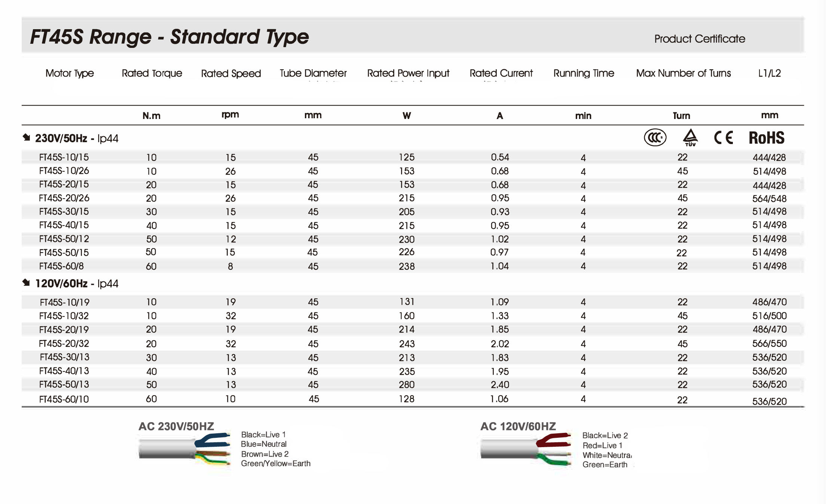The height and width of the screenshot is (504, 826).
Task: Click the Red=Live 1 wire label
Action: point(602,446)
